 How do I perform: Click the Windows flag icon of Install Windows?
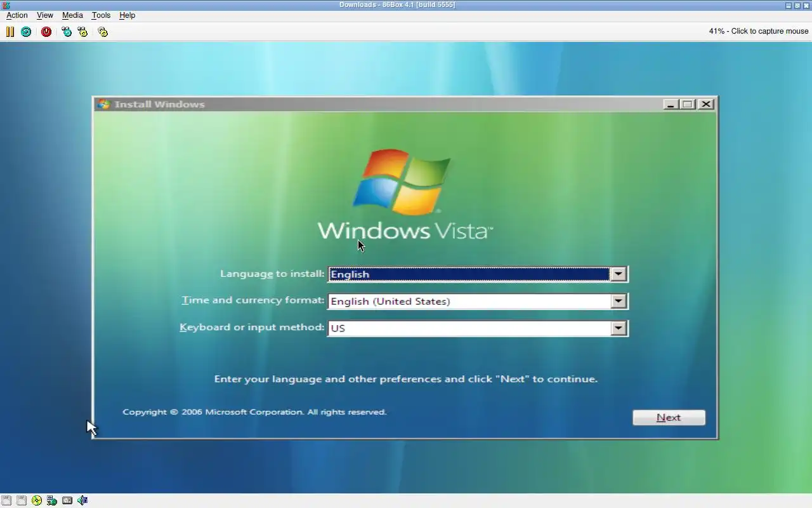pyautogui.click(x=103, y=104)
